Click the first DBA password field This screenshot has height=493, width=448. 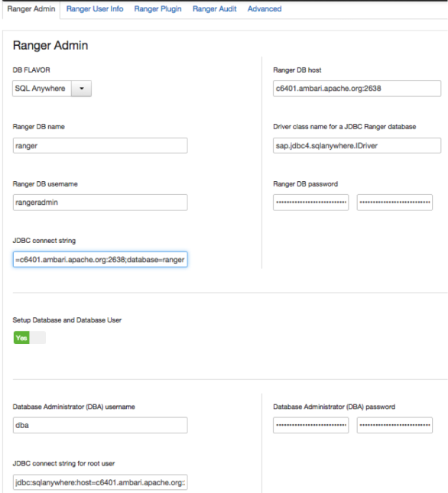(310, 425)
